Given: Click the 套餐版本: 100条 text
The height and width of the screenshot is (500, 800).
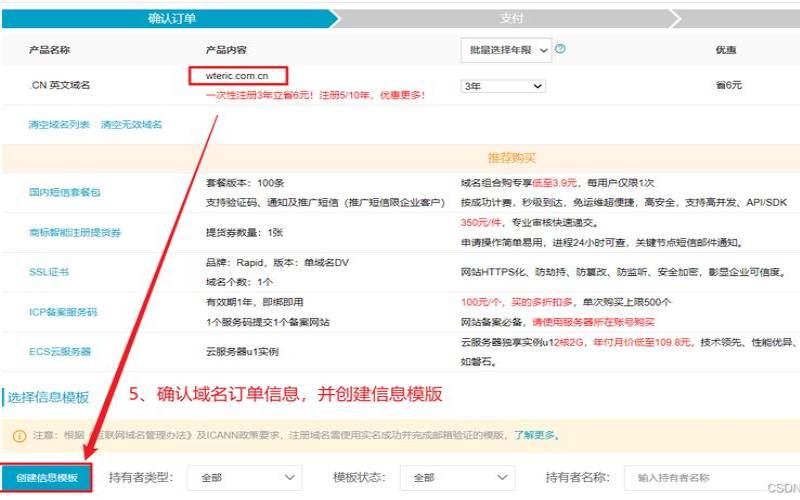Looking at the screenshot, I should click(x=245, y=183).
